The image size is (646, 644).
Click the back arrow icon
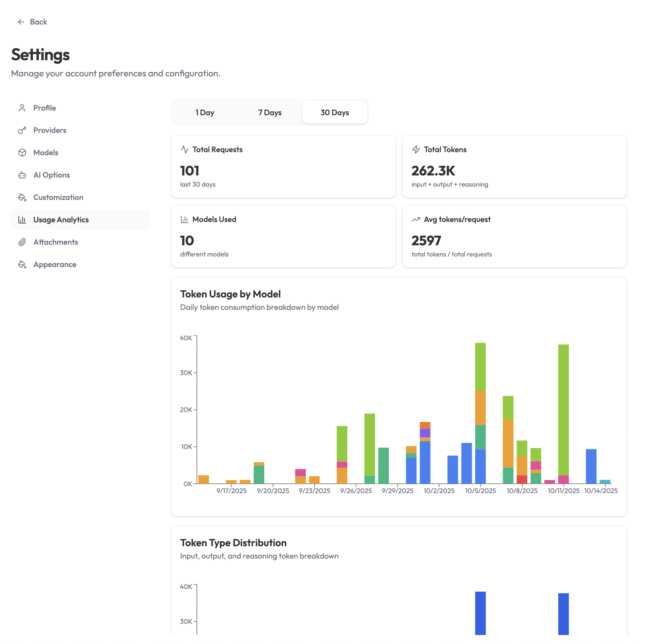click(x=21, y=22)
